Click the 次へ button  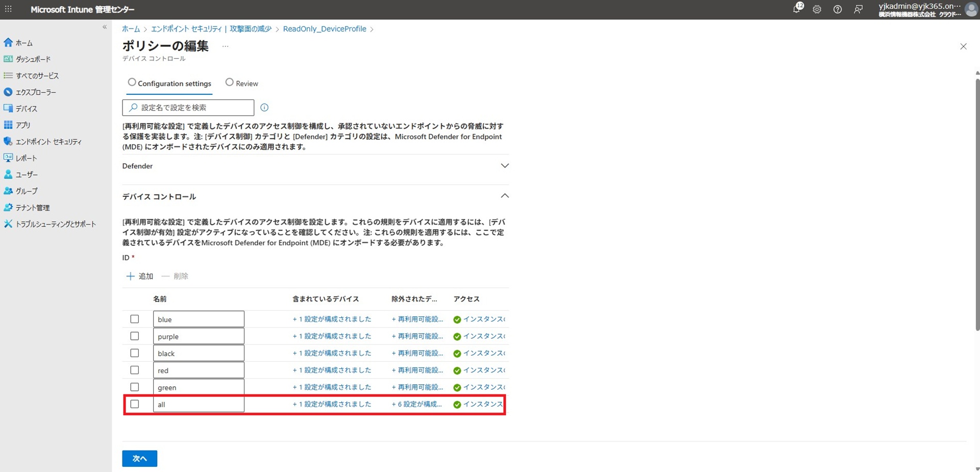click(x=140, y=458)
